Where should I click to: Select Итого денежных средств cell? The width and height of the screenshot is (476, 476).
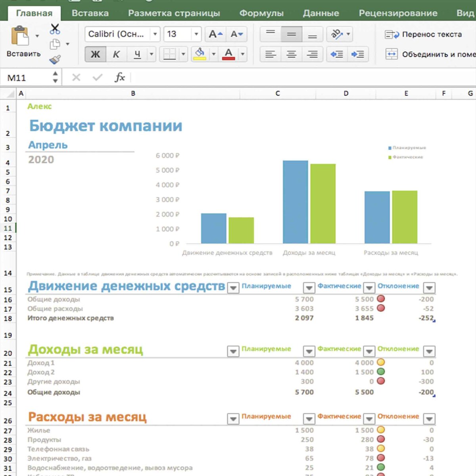(x=71, y=318)
